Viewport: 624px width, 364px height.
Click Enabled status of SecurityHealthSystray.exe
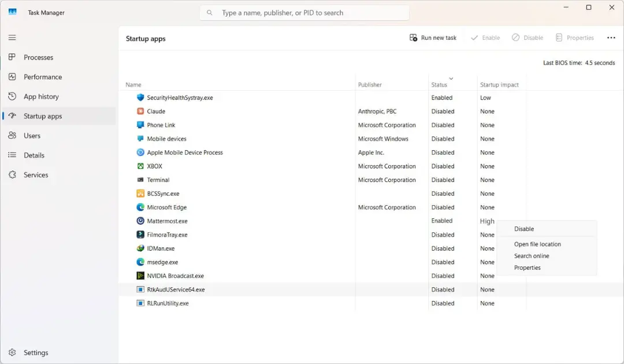point(442,98)
